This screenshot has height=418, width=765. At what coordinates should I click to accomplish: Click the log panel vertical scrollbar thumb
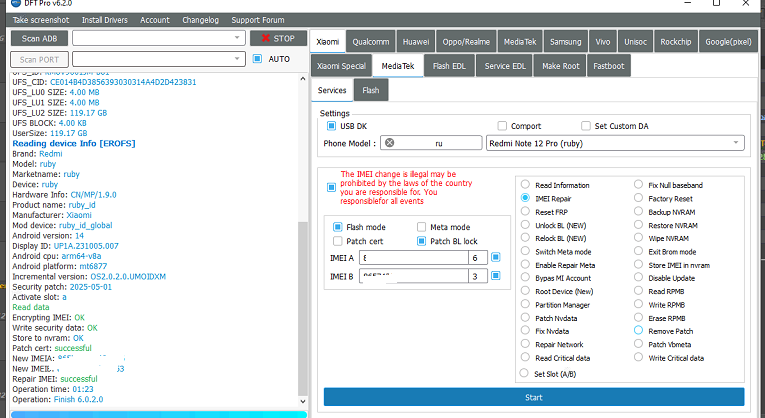(x=302, y=308)
